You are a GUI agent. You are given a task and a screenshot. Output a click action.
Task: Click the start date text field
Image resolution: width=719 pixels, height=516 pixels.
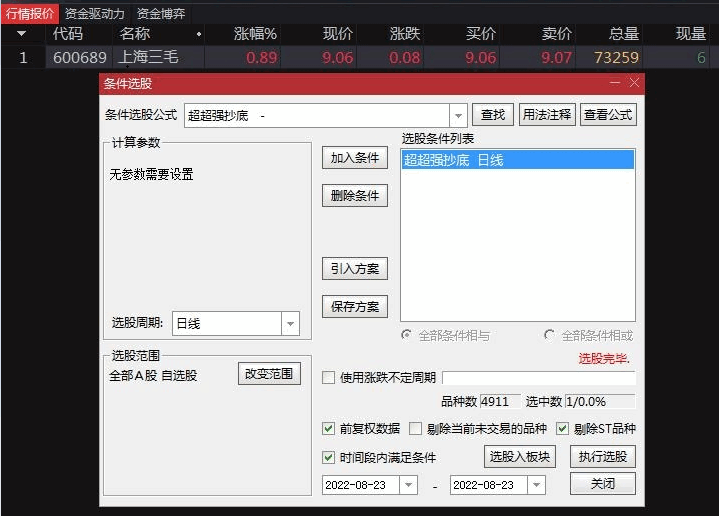pyautogui.click(x=361, y=485)
